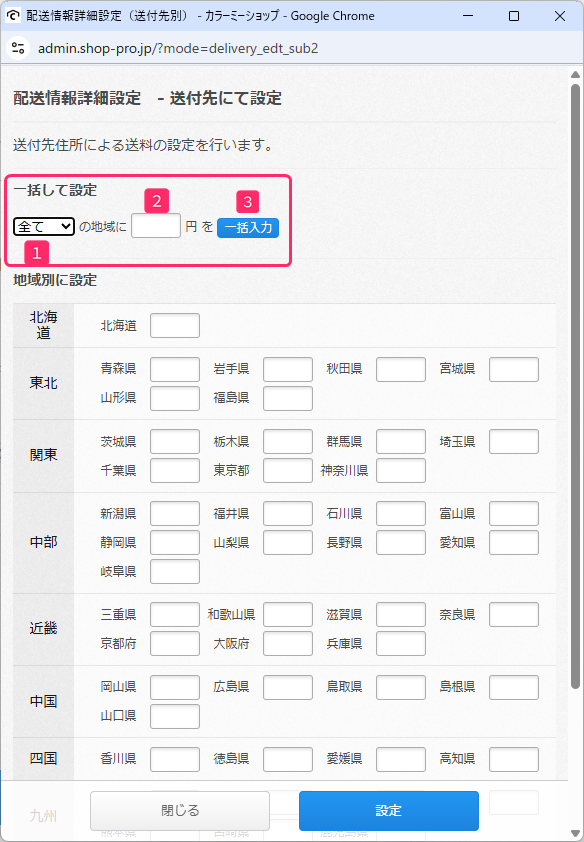
Task: Click the 香川県 shipping fee field
Action: 174,759
